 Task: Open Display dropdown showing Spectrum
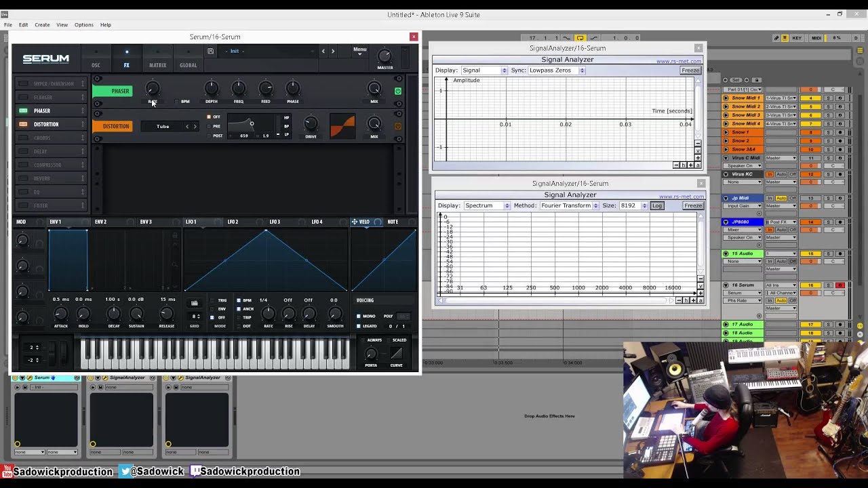[x=487, y=205]
